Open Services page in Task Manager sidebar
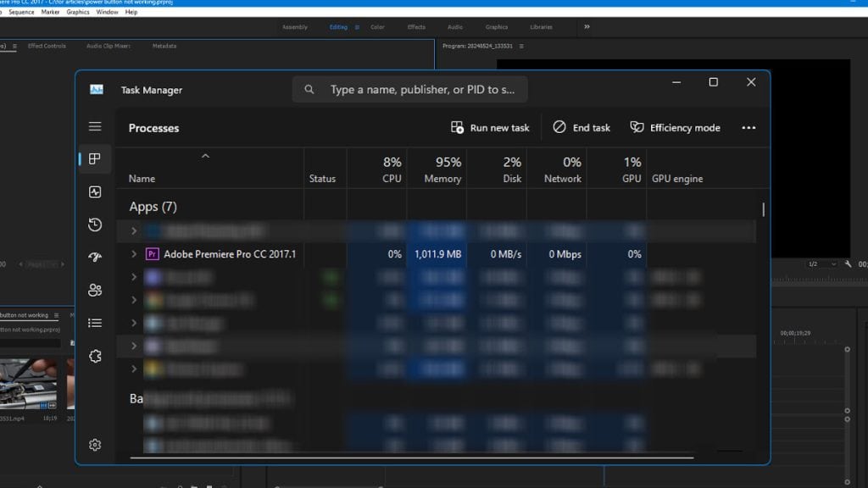 (x=95, y=357)
